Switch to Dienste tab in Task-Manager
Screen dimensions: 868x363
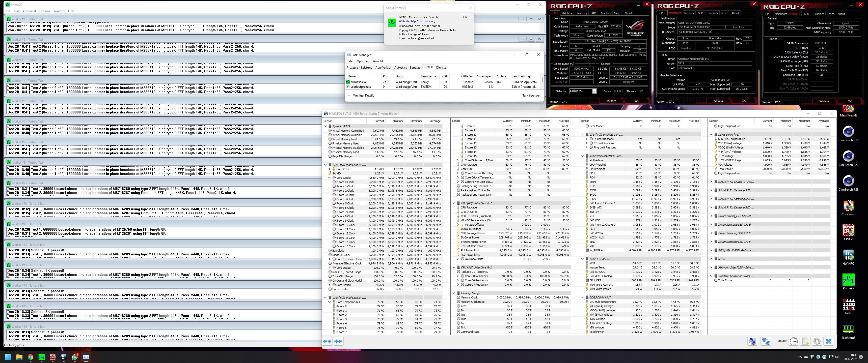tap(441, 67)
